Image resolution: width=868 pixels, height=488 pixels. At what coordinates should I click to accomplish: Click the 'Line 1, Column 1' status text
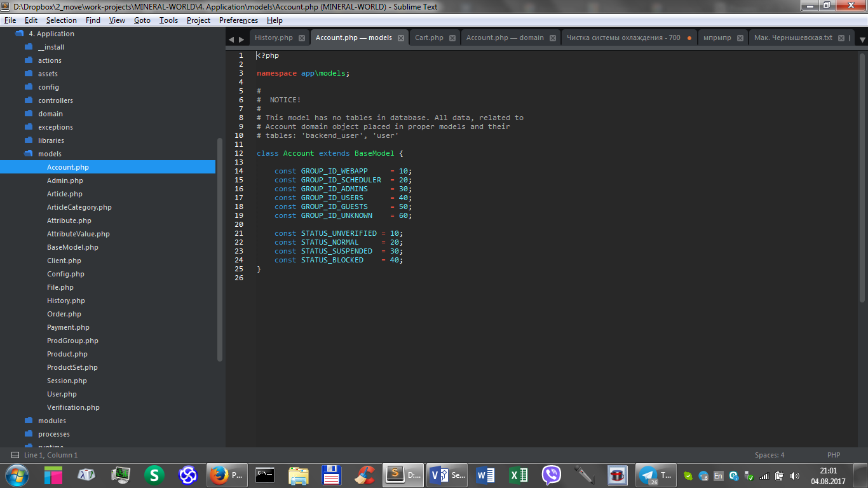point(51,455)
